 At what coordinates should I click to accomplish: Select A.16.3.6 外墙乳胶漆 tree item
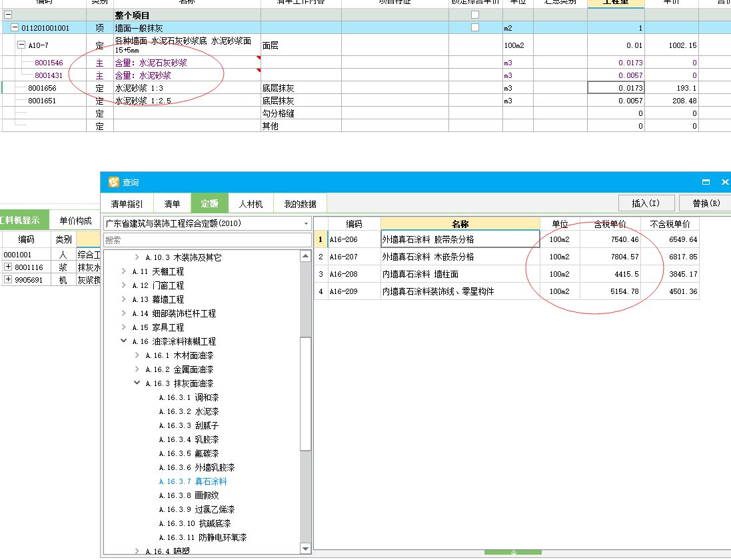coord(197,467)
